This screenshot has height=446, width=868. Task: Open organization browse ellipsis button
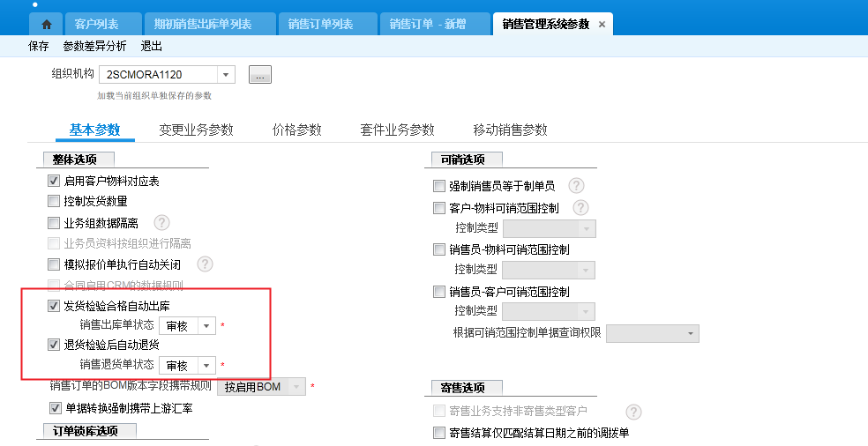pyautogui.click(x=259, y=75)
